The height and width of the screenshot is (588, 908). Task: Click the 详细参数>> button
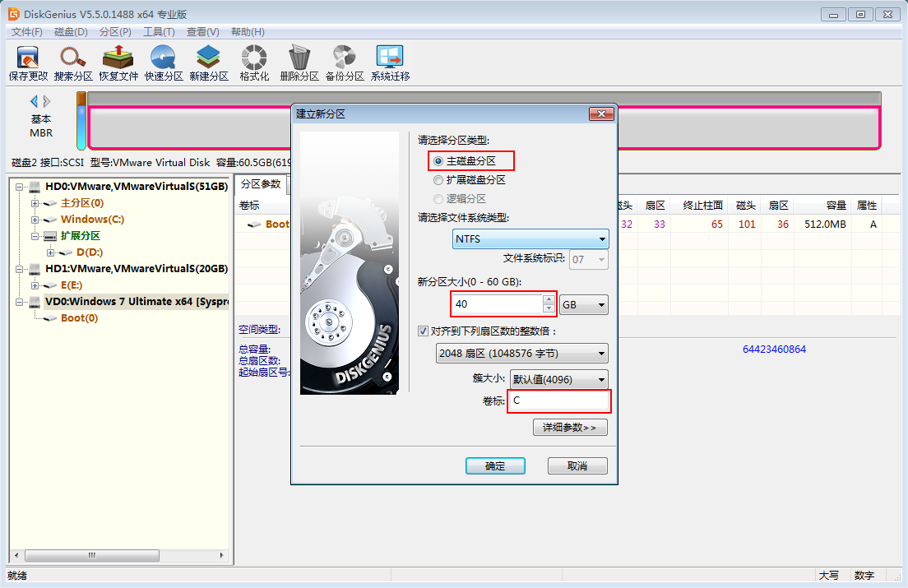(x=570, y=428)
